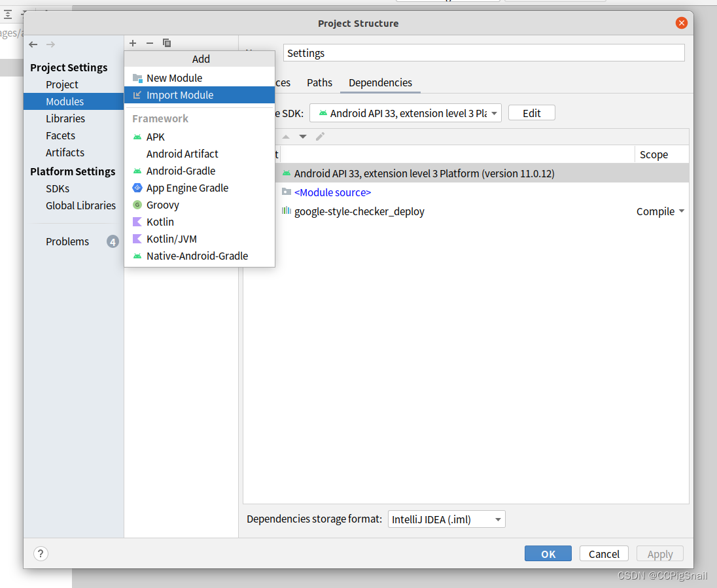
Task: Open Dependencies storage format dropdown
Action: click(x=446, y=519)
